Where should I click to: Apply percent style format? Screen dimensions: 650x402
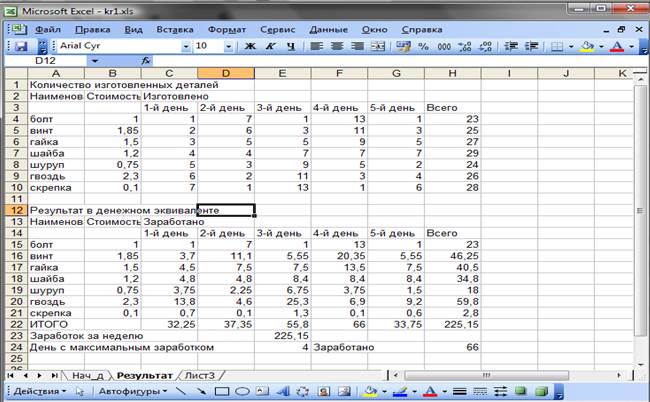[x=423, y=46]
